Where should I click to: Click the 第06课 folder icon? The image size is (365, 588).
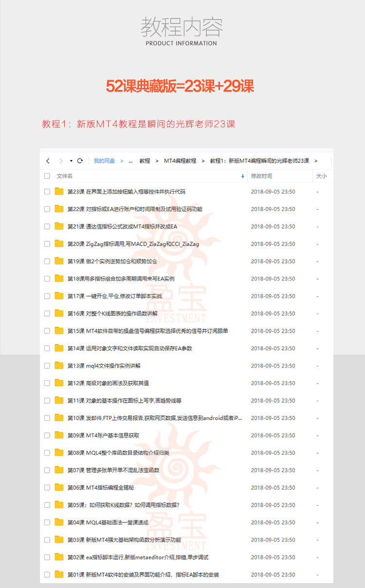tap(59, 487)
